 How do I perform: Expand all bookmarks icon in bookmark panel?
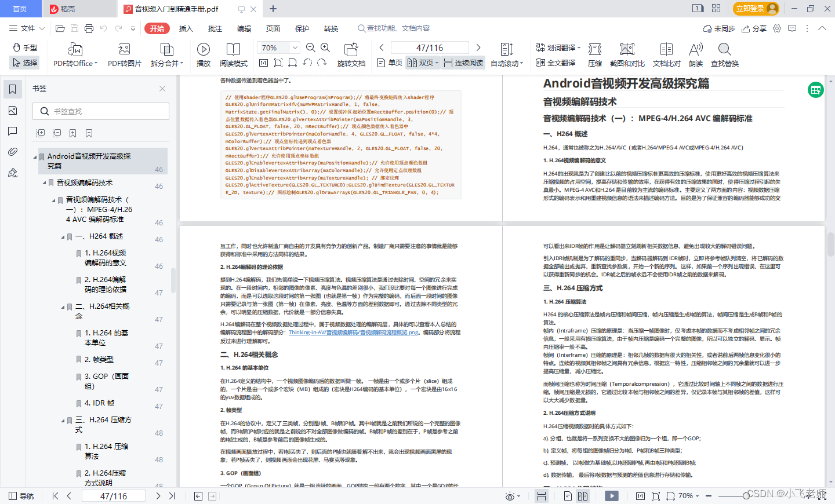41,133
